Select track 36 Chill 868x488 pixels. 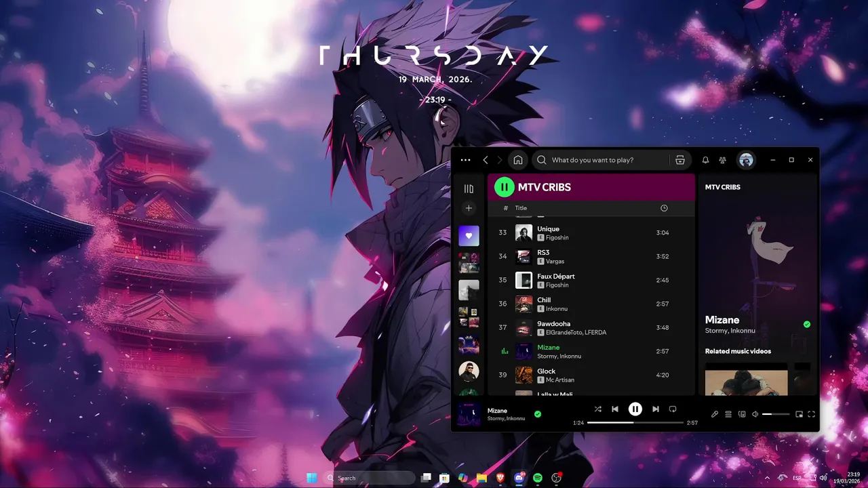pyautogui.click(x=591, y=304)
